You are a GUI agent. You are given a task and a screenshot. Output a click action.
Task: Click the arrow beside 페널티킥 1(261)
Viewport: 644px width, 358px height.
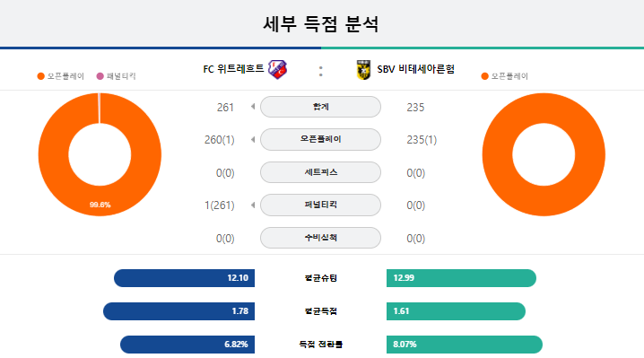click(x=253, y=205)
